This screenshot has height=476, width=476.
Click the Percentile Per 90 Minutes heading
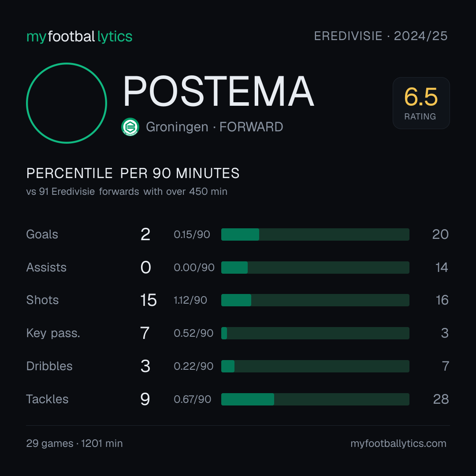pos(133,173)
